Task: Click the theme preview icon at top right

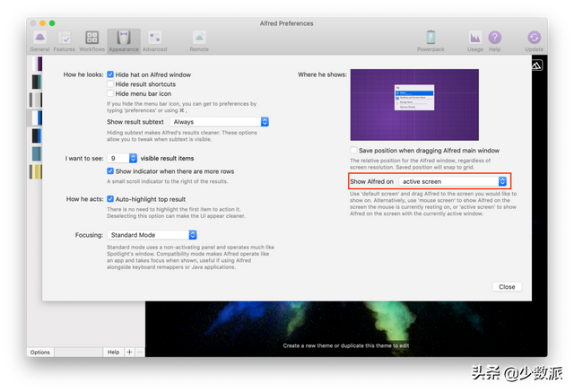Action: [536, 65]
